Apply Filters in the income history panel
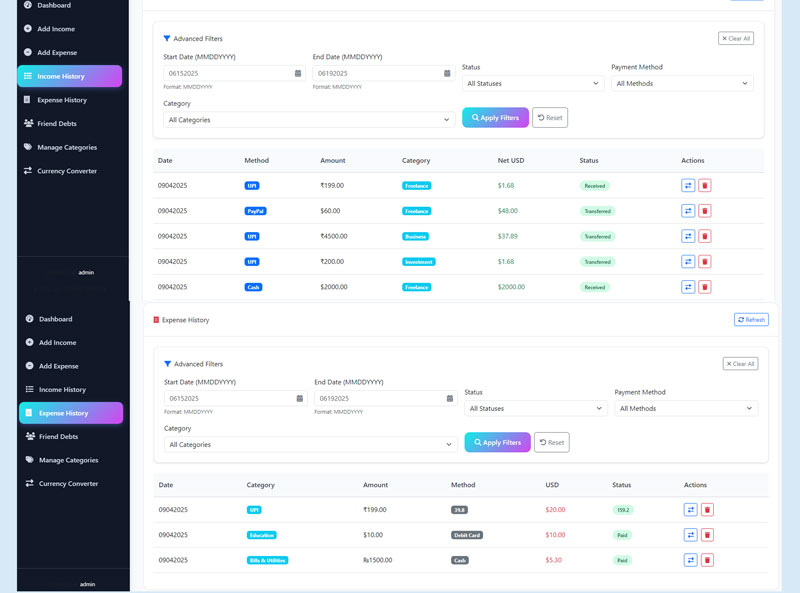The width and height of the screenshot is (800, 593). tap(495, 118)
